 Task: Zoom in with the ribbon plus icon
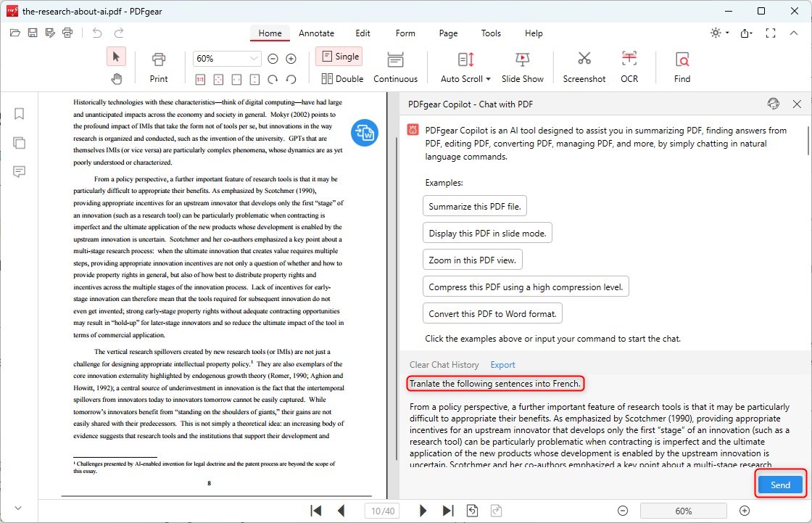click(291, 59)
